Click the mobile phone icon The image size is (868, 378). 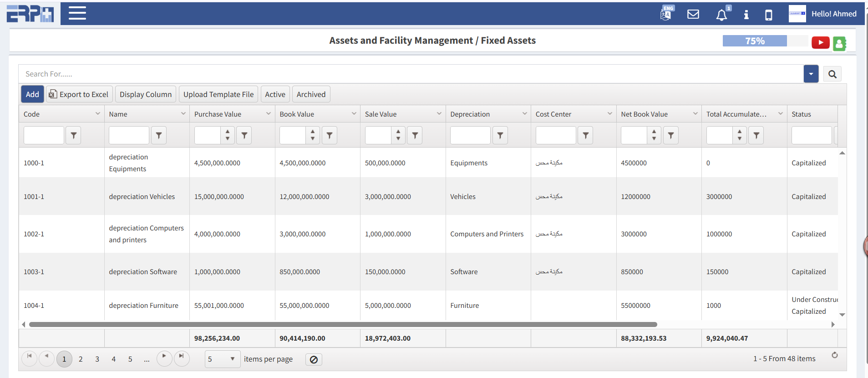click(x=768, y=15)
